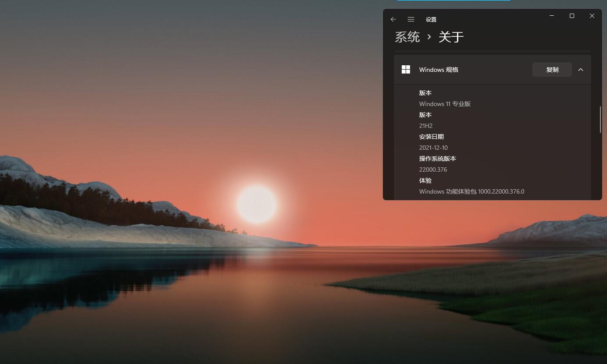Screen dimensions: 607x364
Task: Click the OS build number 22000.376
Action: click(x=433, y=170)
